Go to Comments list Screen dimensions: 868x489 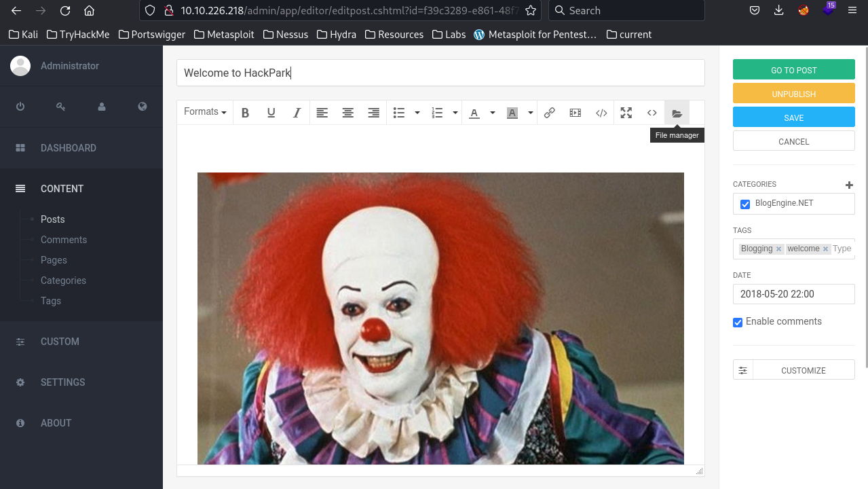[64, 240]
